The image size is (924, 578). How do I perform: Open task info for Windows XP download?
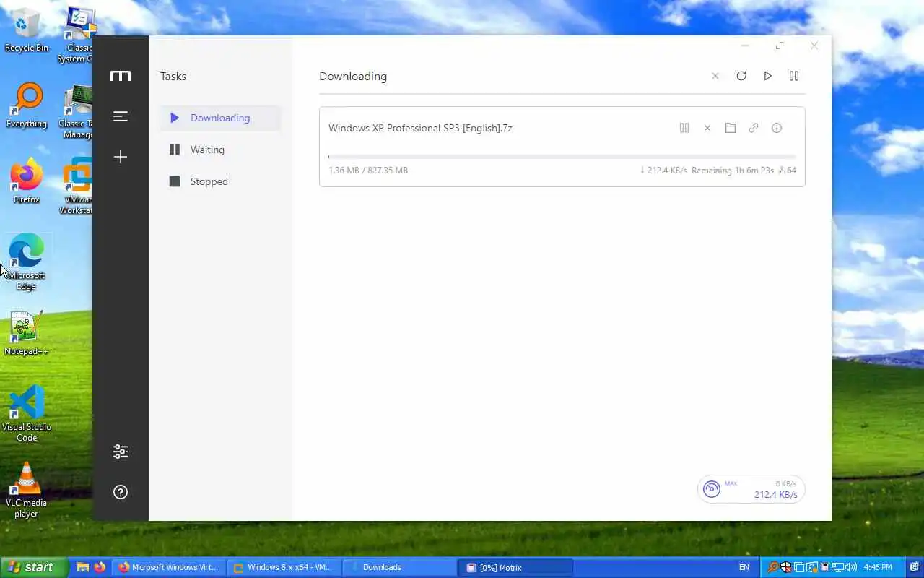click(777, 128)
